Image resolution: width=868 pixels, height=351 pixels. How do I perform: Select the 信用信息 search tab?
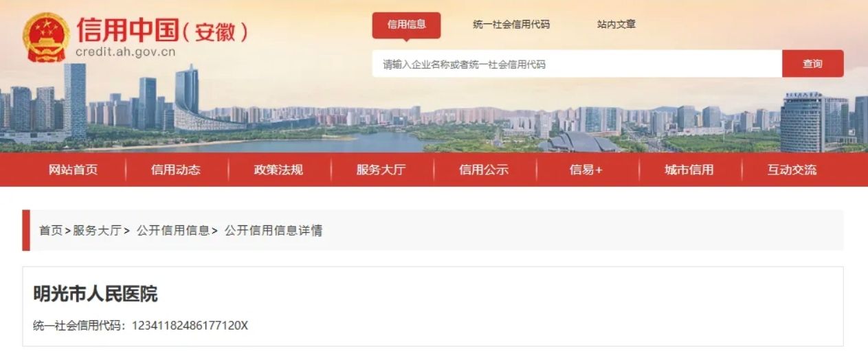click(x=407, y=25)
